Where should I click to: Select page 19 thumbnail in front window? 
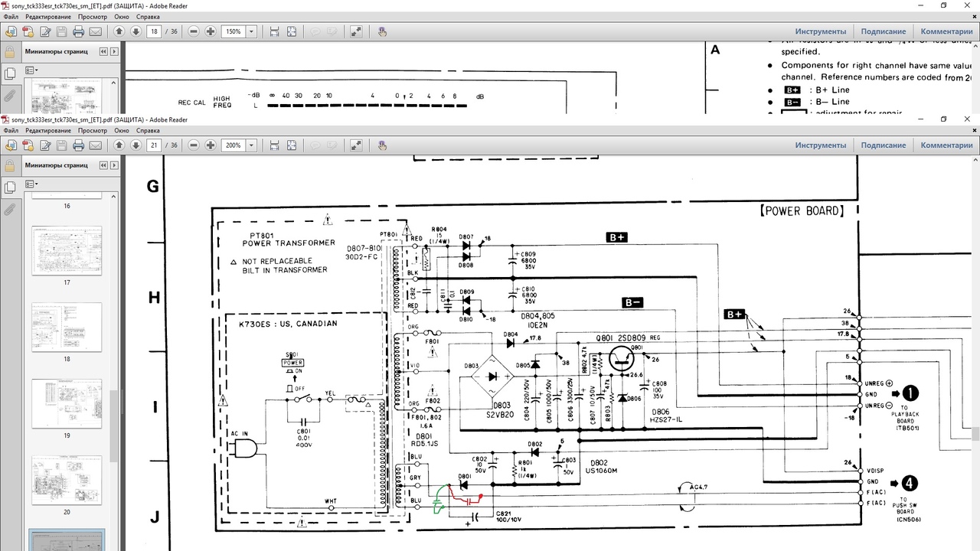tap(67, 404)
